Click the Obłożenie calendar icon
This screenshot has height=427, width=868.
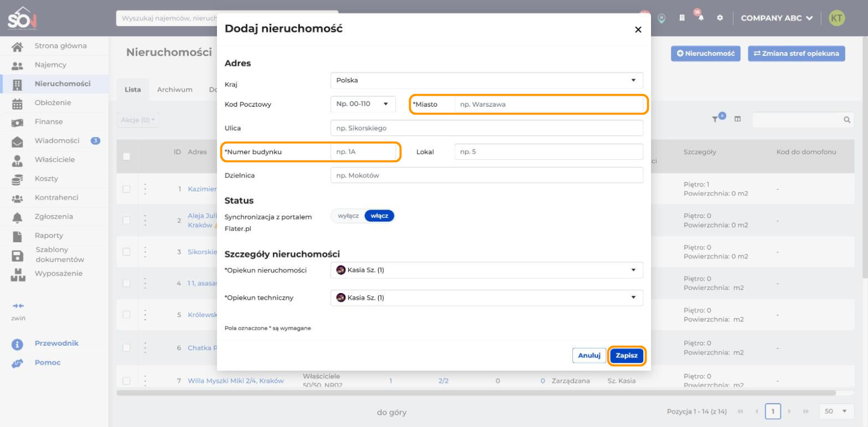pyautogui.click(x=17, y=103)
